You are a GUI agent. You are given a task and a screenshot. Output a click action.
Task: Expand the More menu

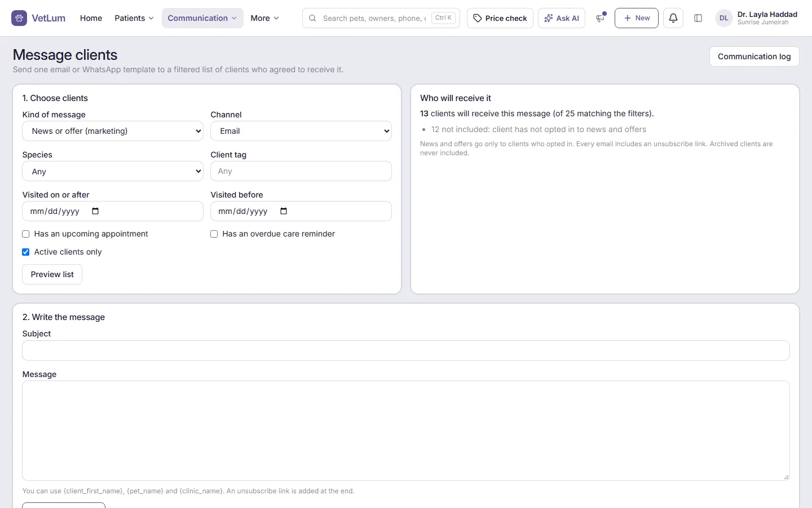point(264,18)
